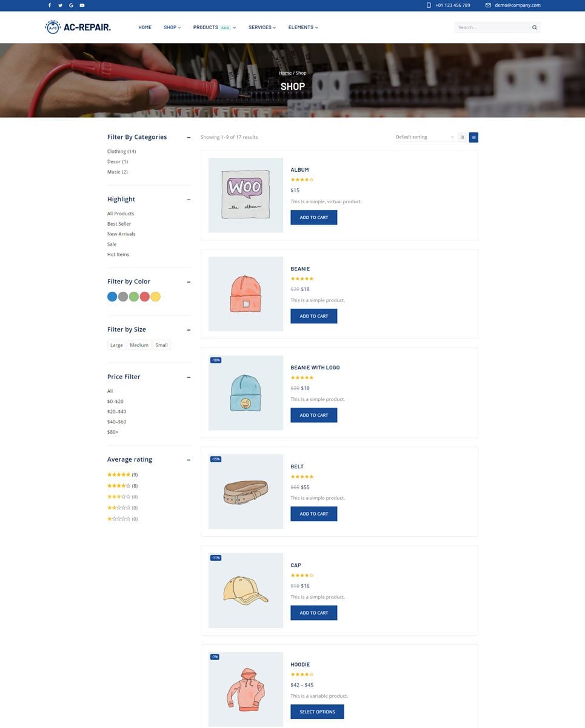This screenshot has height=728, width=585.
Task: Switch to grid view layout
Action: [463, 137]
